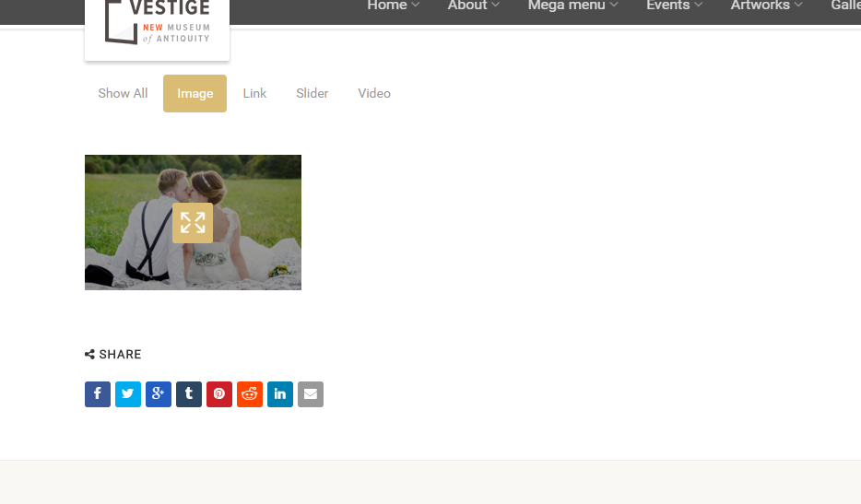Click the Twitter share icon
The width and height of the screenshot is (861, 504).
pos(128,394)
